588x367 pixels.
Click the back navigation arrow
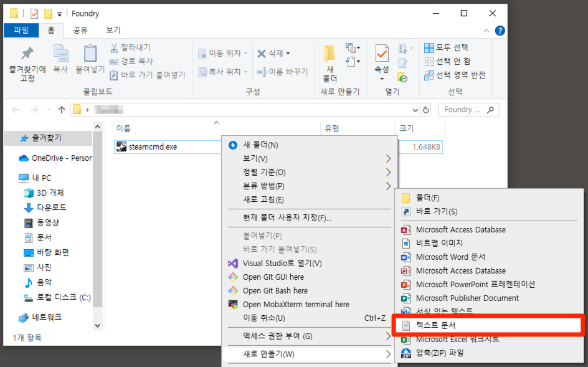coord(16,110)
